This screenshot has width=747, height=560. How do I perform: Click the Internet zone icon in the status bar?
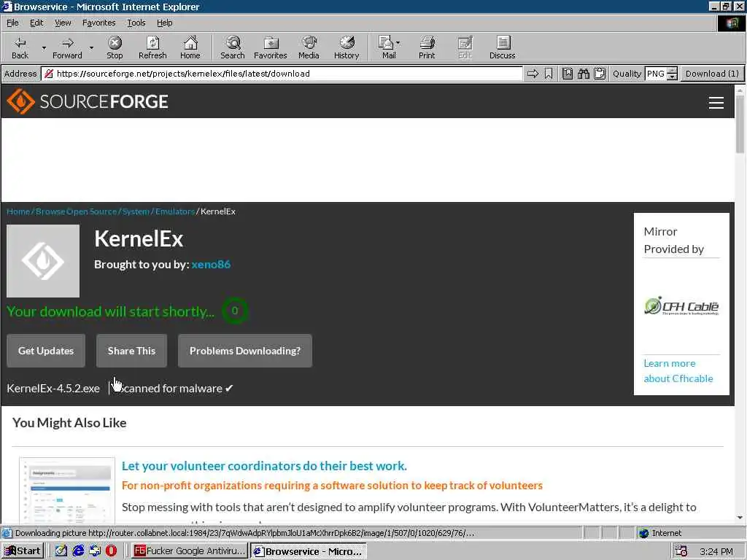[644, 533]
